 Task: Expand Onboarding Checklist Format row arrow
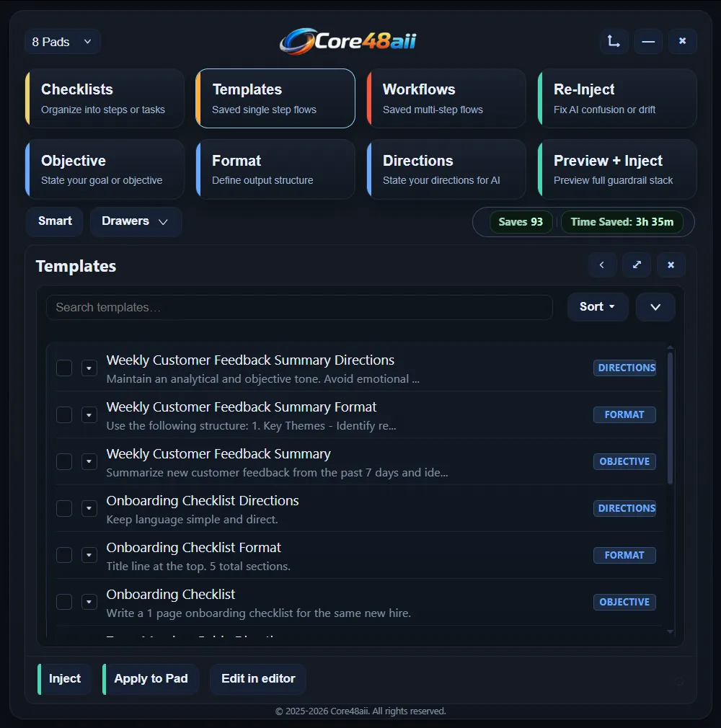[89, 555]
